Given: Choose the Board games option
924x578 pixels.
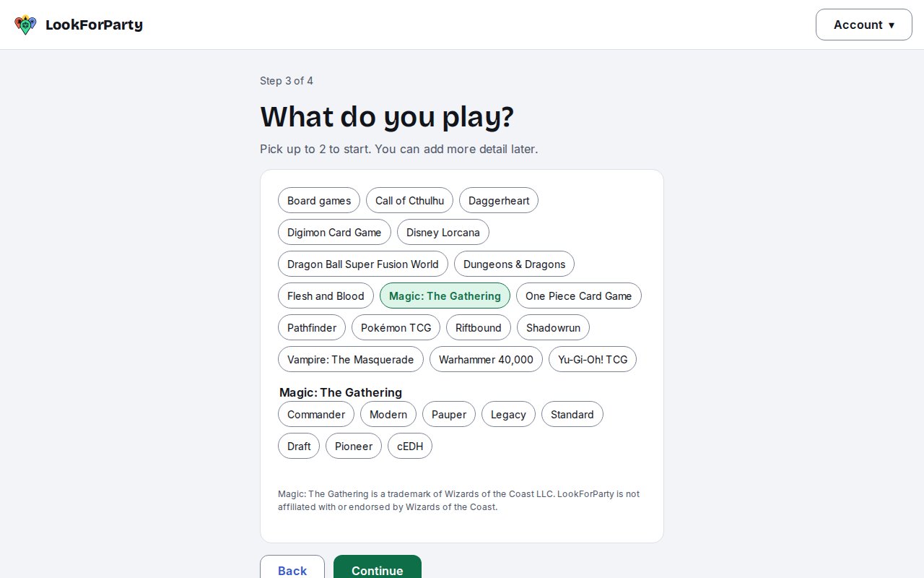Looking at the screenshot, I should pos(319,200).
